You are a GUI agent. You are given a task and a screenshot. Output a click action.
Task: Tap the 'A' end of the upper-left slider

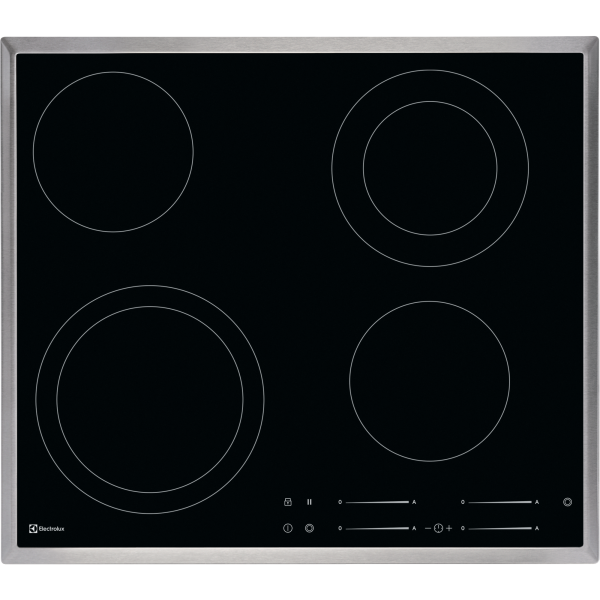[413, 501]
